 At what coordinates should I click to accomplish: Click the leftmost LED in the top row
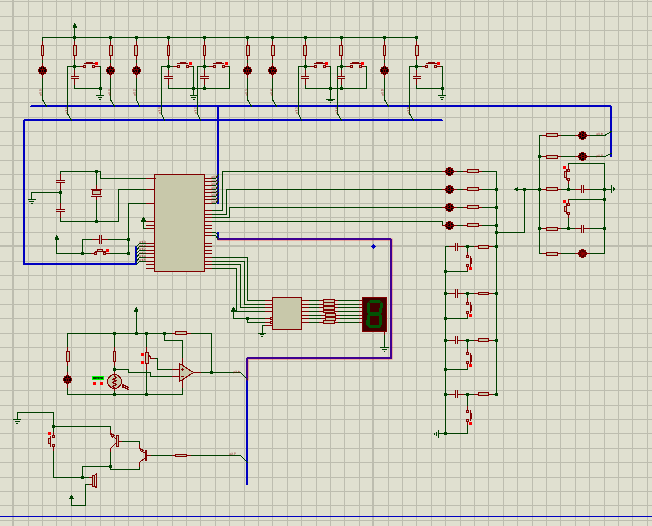42,70
